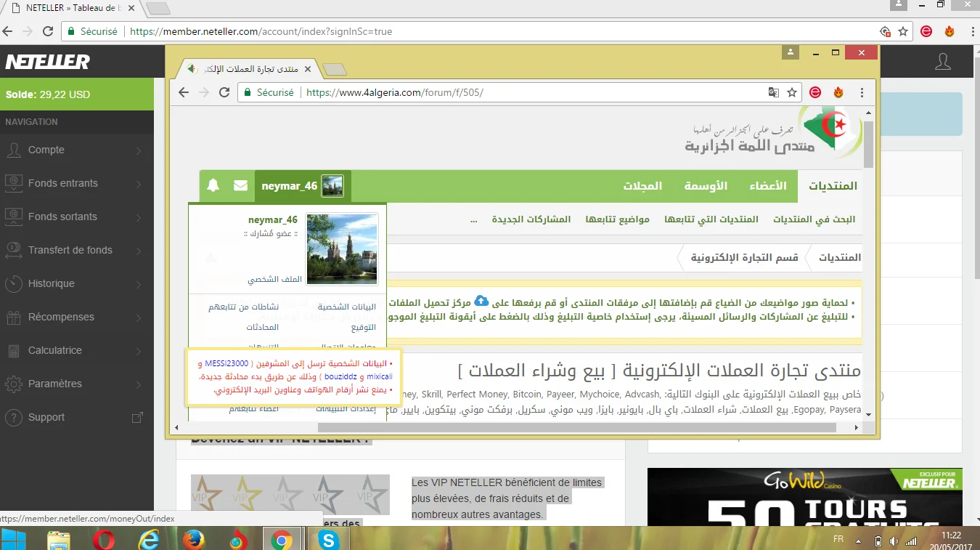The image size is (980, 550).
Task: Click translate icon in forum window address bar
Action: tap(775, 92)
